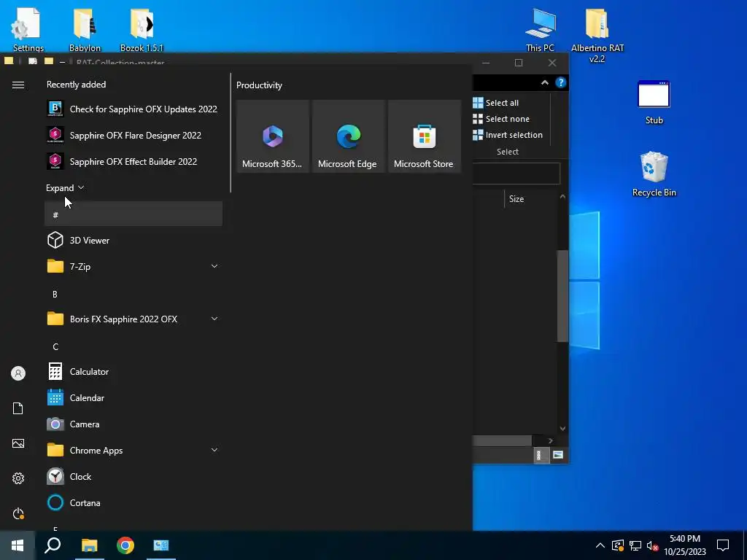Select Albertino RAT v2.2 folder on desktop
This screenshot has width=747, height=560.
[597, 35]
